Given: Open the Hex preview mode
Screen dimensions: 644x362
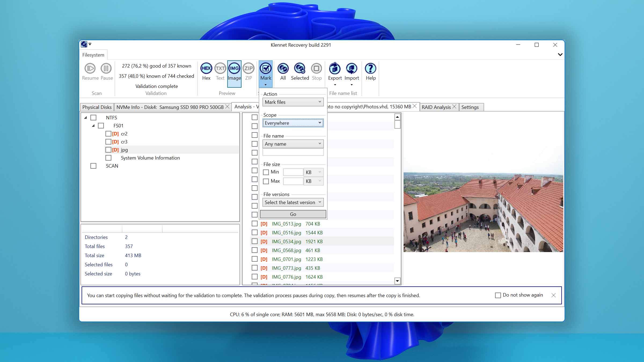Looking at the screenshot, I should [x=206, y=68].
